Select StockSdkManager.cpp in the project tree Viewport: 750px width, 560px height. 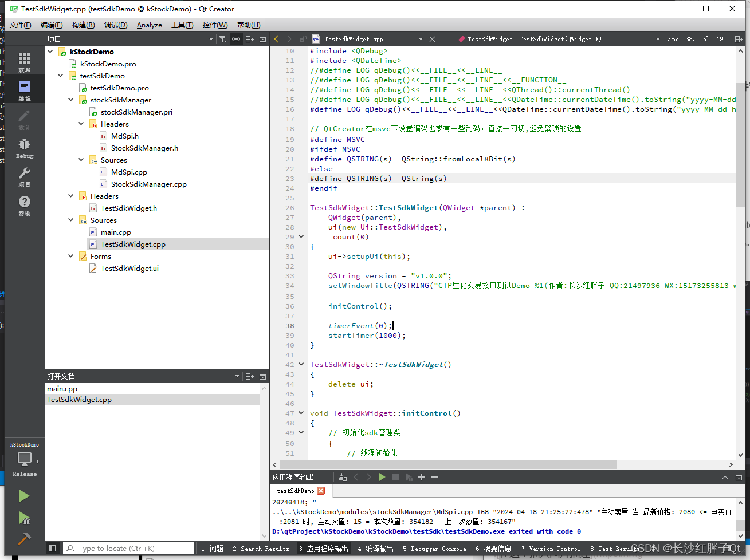148,184
